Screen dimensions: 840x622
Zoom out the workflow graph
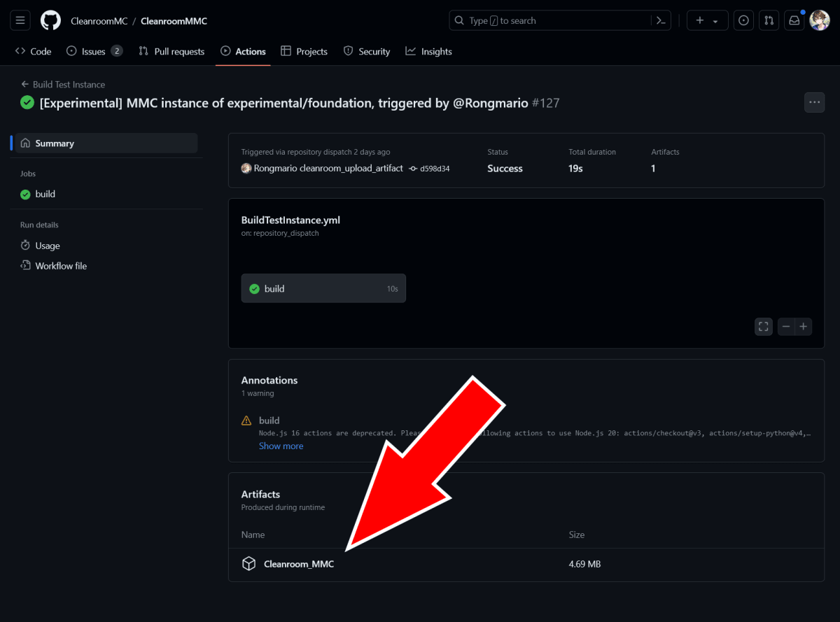point(786,326)
